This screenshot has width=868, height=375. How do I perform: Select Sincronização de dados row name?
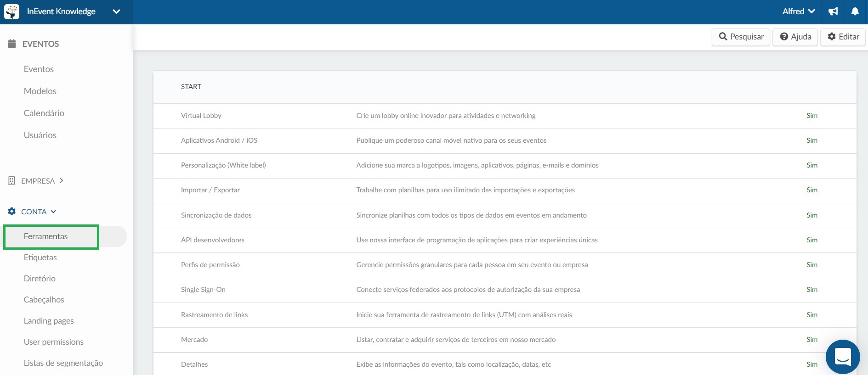pos(216,215)
